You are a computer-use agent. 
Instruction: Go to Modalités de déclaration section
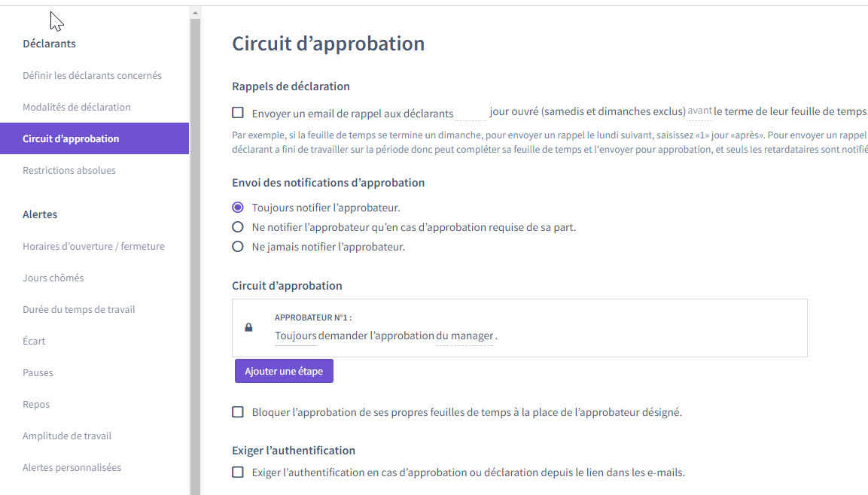click(x=76, y=107)
